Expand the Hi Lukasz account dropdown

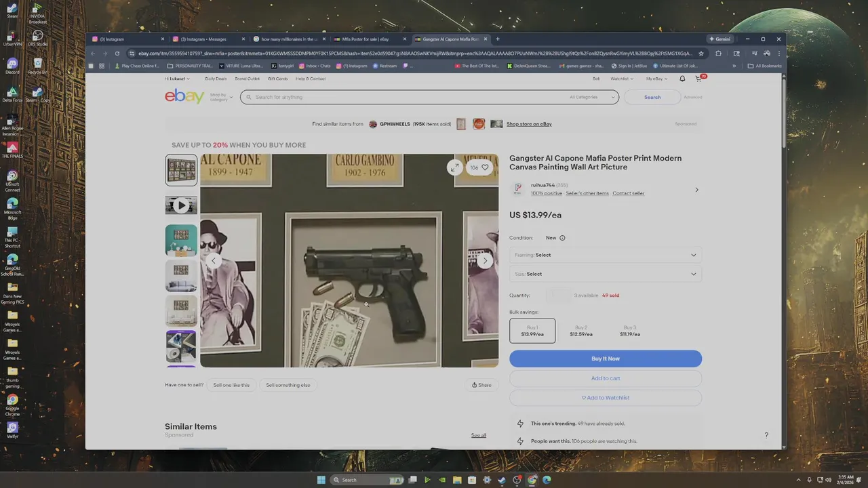click(177, 79)
